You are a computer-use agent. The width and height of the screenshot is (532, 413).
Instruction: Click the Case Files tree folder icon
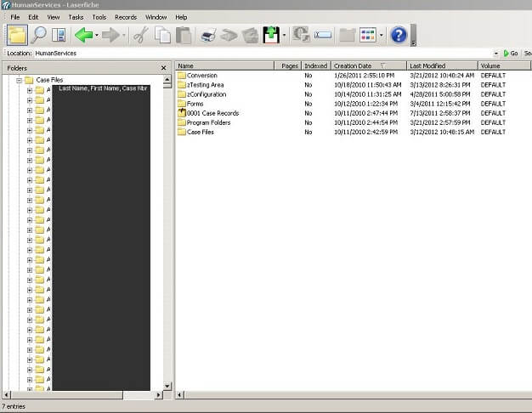[29, 80]
